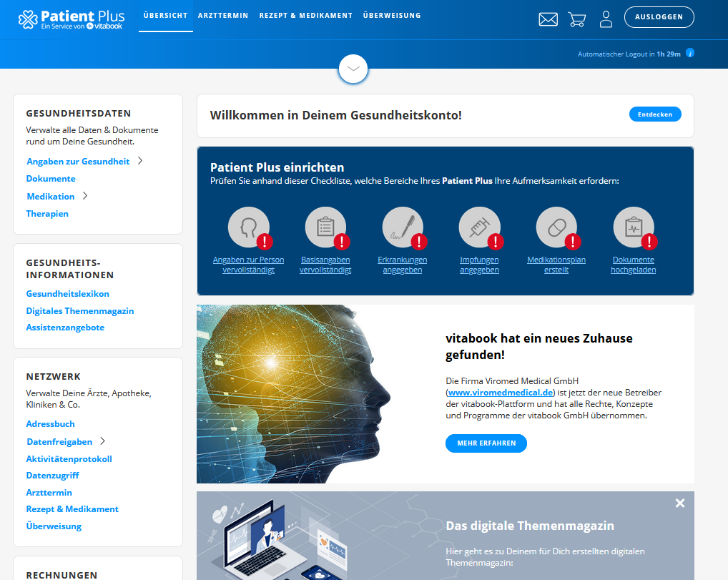Click the automatic logout info icon
This screenshot has width=728, height=580.
click(690, 53)
